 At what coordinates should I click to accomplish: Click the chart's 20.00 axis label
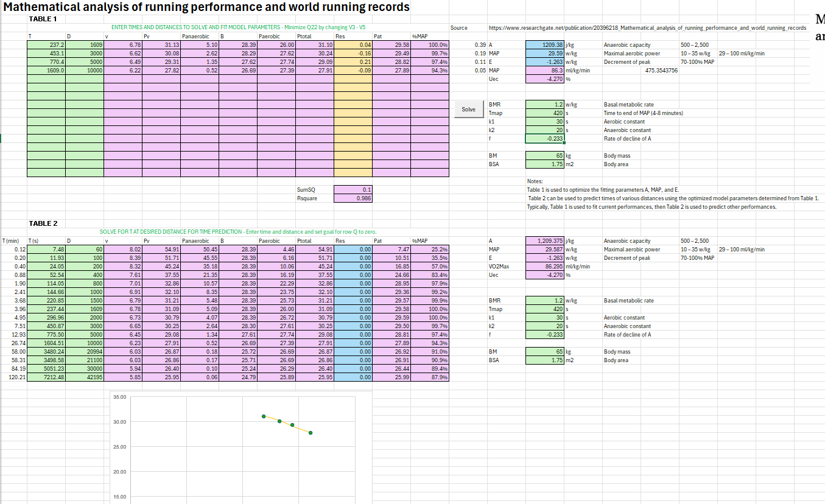tap(120, 472)
